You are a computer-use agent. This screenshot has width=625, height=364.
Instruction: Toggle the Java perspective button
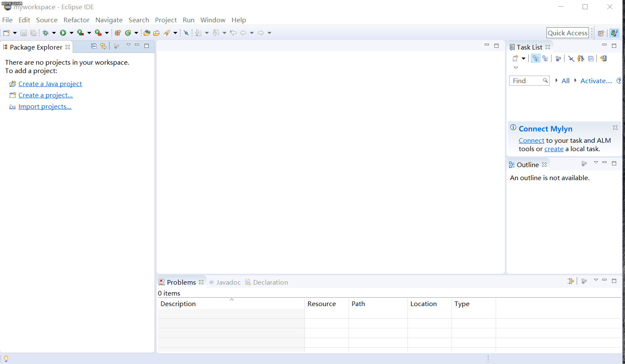(614, 33)
